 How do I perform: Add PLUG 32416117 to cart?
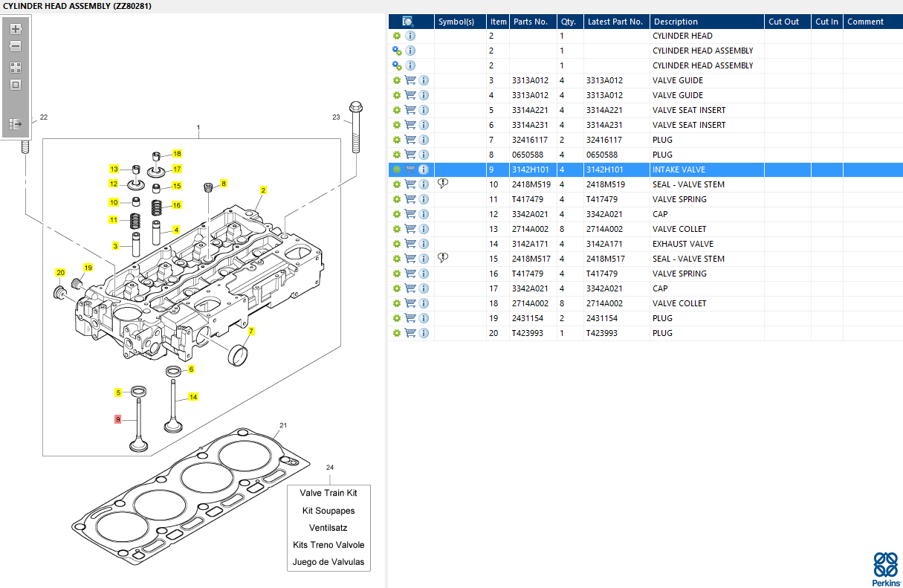[x=410, y=140]
